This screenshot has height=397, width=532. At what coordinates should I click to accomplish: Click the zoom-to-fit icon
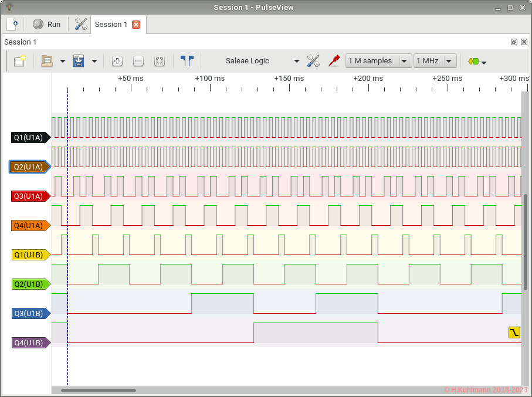point(160,61)
